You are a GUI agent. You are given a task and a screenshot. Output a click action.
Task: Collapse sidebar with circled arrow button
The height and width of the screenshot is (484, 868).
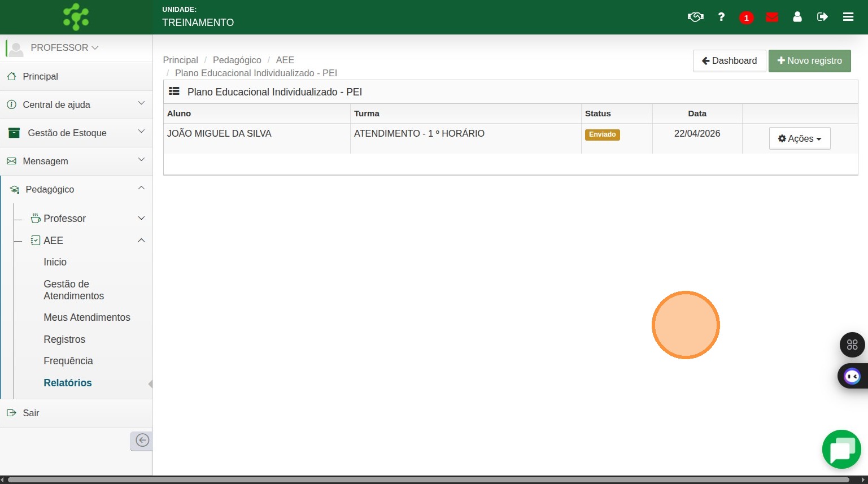click(x=142, y=441)
